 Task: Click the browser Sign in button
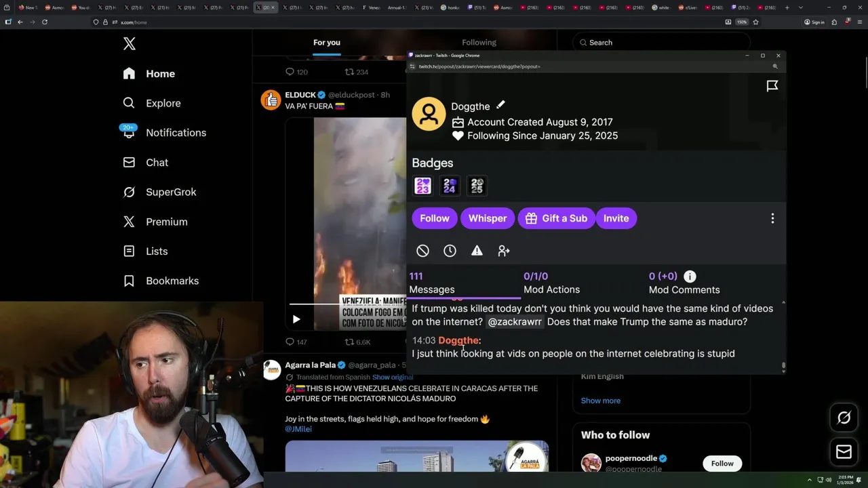point(814,22)
